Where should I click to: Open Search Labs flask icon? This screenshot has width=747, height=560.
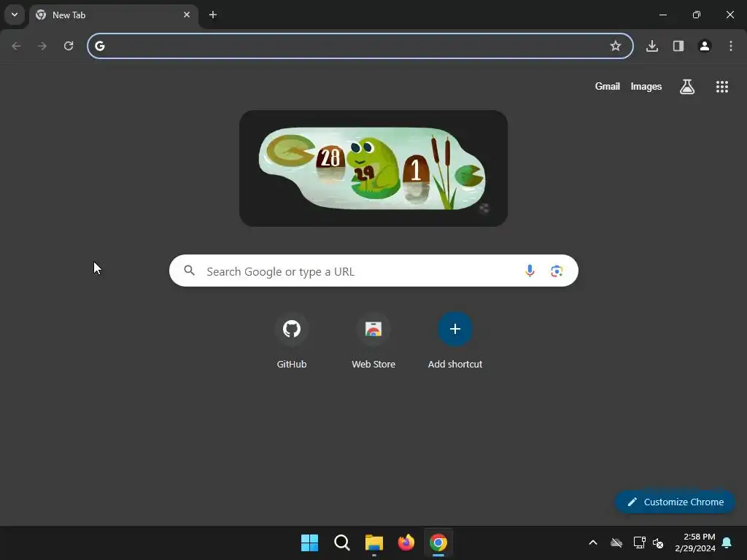pos(687,87)
